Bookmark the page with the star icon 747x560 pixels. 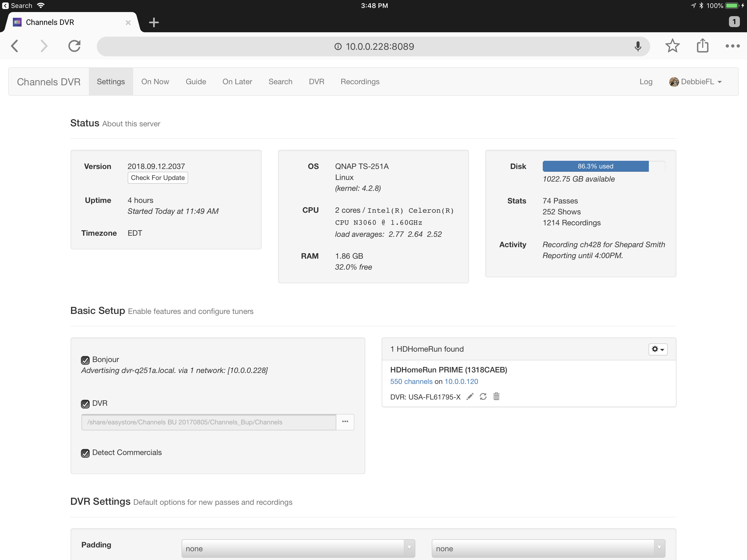pos(672,46)
